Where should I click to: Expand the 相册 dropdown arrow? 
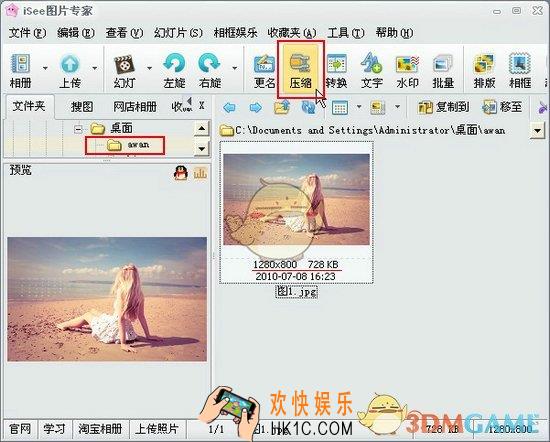click(x=45, y=68)
